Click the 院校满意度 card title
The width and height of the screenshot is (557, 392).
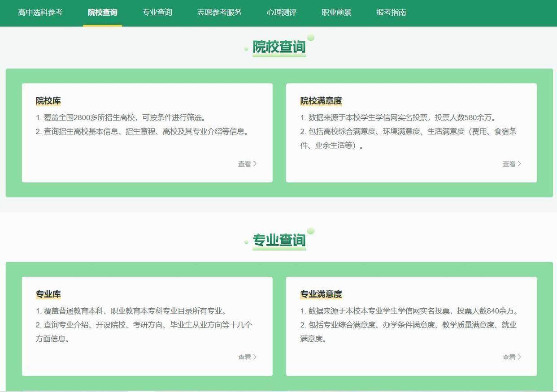(x=321, y=101)
